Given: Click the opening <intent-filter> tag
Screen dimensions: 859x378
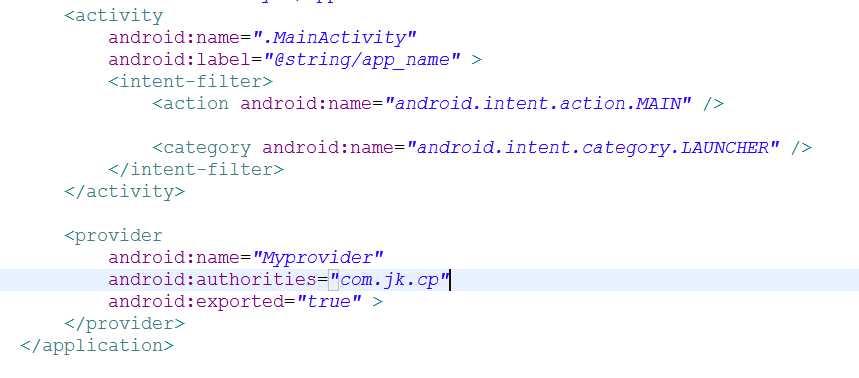Looking at the screenshot, I should [190, 82].
